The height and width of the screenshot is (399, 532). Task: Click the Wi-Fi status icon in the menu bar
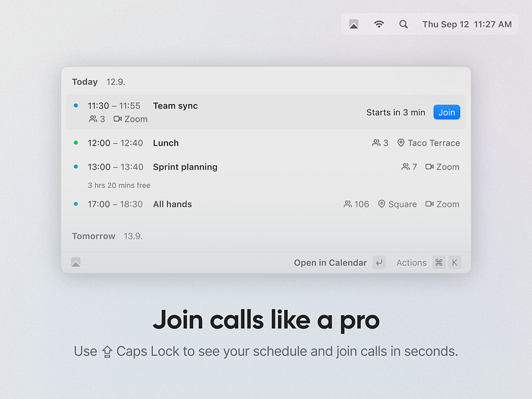pyautogui.click(x=378, y=24)
